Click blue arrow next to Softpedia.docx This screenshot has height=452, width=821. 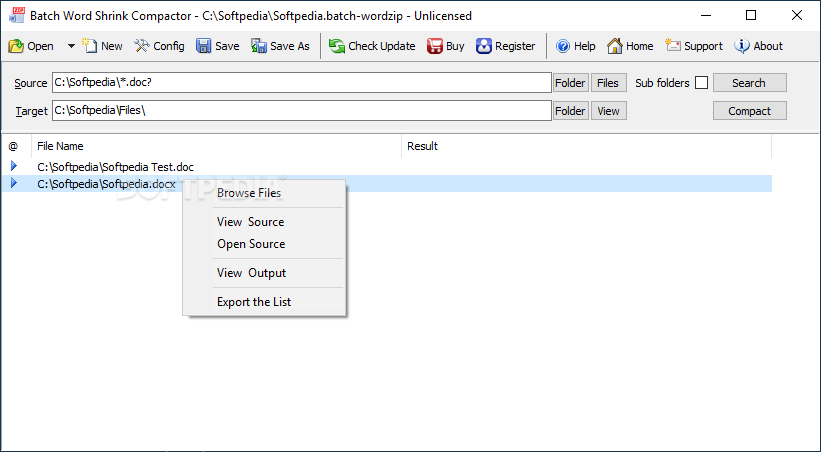[x=14, y=183]
